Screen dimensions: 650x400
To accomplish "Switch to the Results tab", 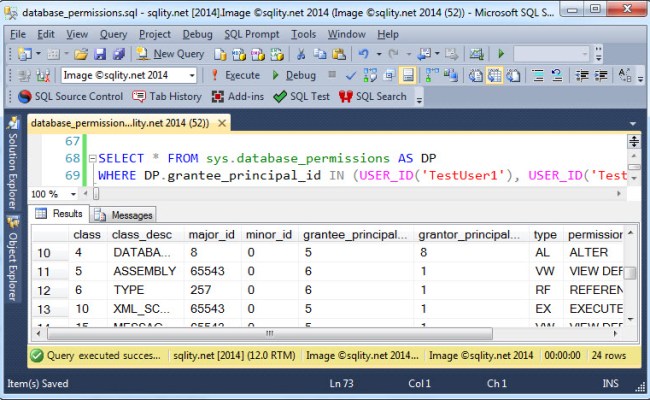I will (x=59, y=213).
